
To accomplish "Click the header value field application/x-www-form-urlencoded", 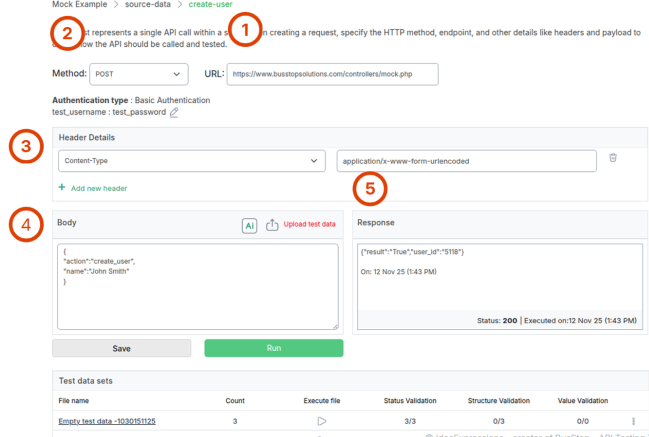I will point(466,160).
